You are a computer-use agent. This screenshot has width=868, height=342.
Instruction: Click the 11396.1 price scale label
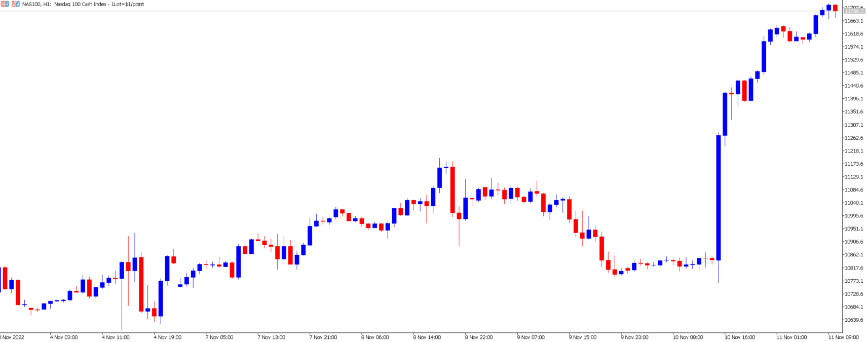(x=854, y=99)
